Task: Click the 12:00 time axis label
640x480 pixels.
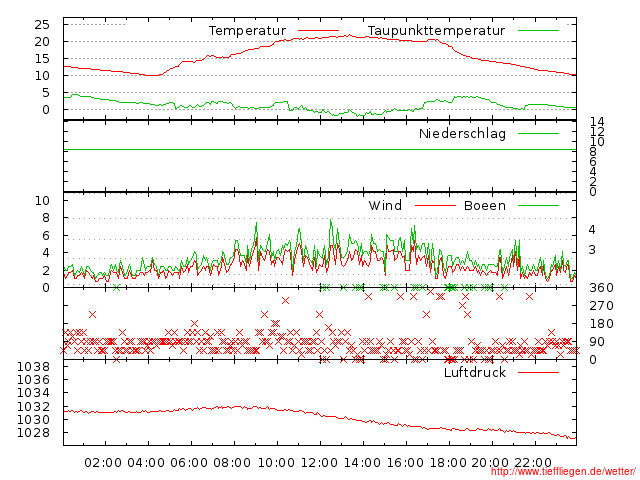Action: point(319,463)
